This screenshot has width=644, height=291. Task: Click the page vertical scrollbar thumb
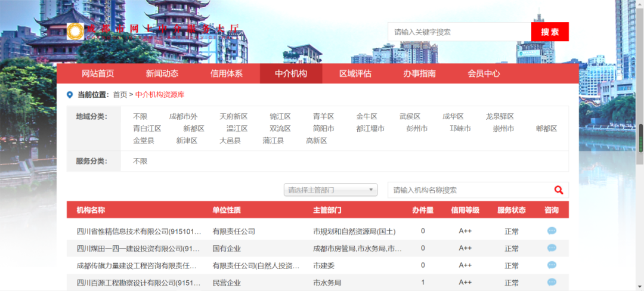(x=640, y=138)
